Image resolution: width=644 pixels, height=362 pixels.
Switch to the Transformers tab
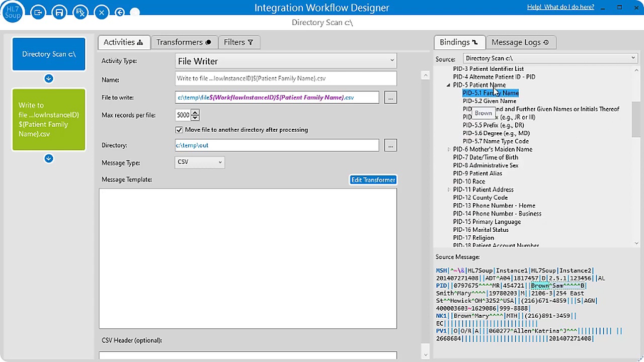click(184, 42)
